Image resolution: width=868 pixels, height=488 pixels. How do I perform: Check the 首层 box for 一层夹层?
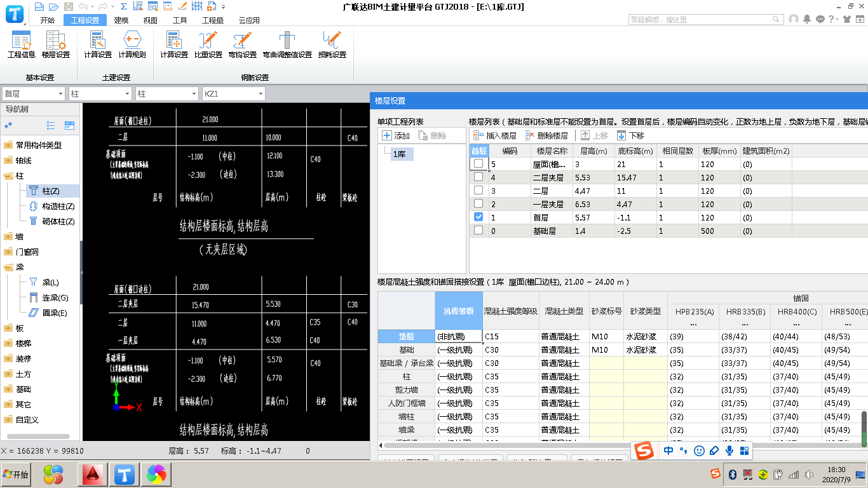pos(478,204)
